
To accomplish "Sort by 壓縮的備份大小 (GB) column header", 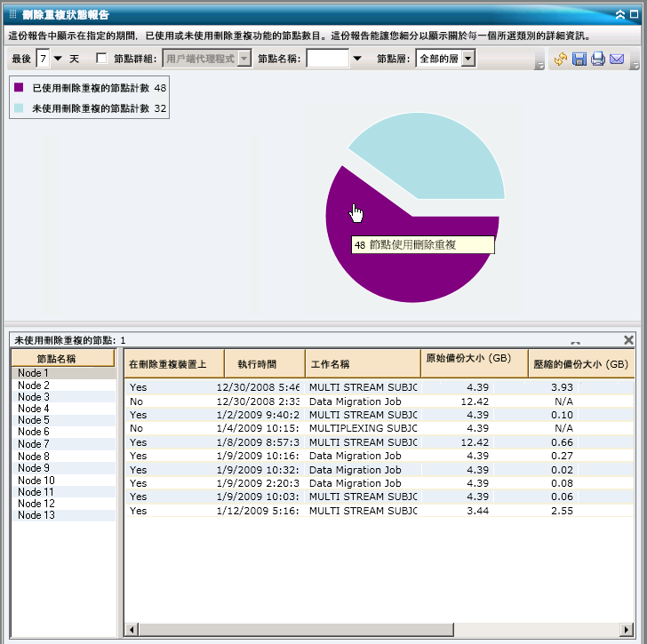I will tap(581, 364).
